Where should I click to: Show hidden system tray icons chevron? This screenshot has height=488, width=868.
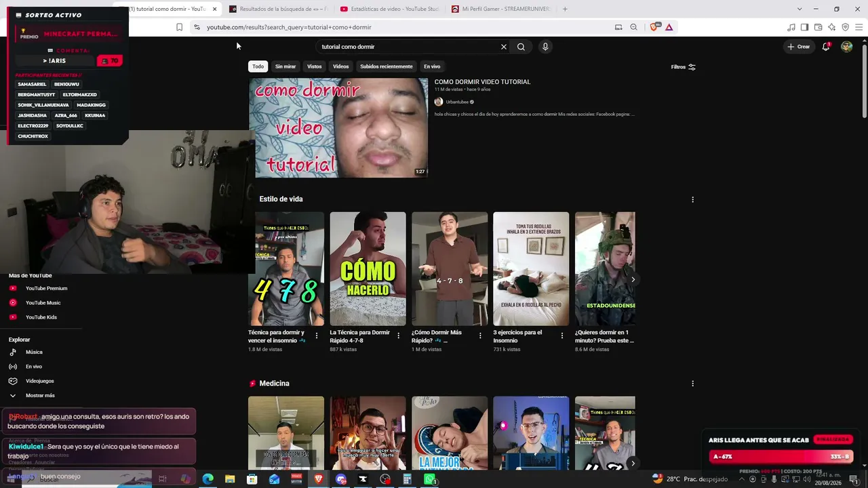point(741,479)
